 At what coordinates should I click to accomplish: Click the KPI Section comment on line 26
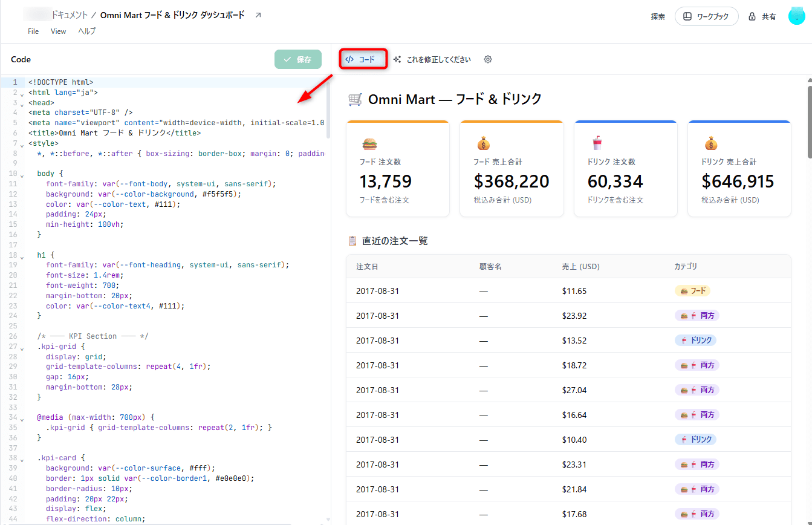pos(93,336)
